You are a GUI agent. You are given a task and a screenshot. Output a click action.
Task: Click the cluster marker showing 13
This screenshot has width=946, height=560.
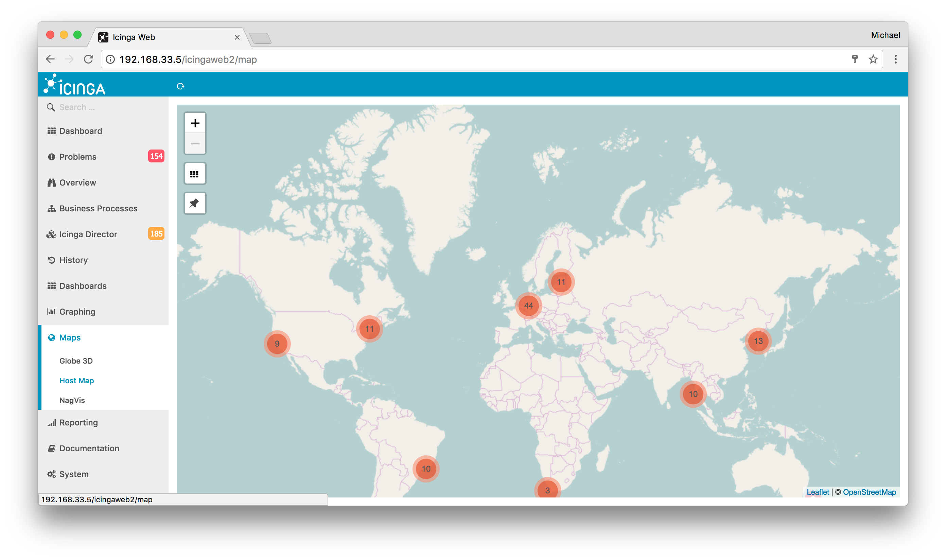[x=758, y=341]
